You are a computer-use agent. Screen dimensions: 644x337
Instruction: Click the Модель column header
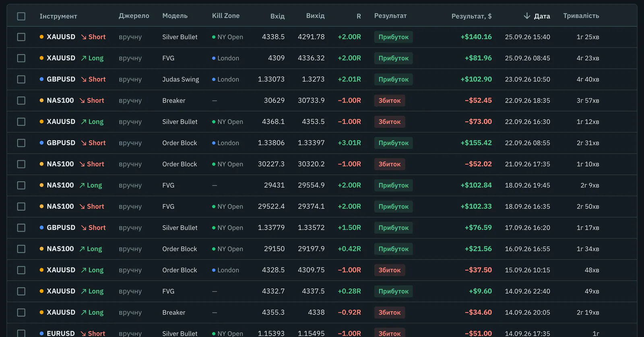pos(175,16)
